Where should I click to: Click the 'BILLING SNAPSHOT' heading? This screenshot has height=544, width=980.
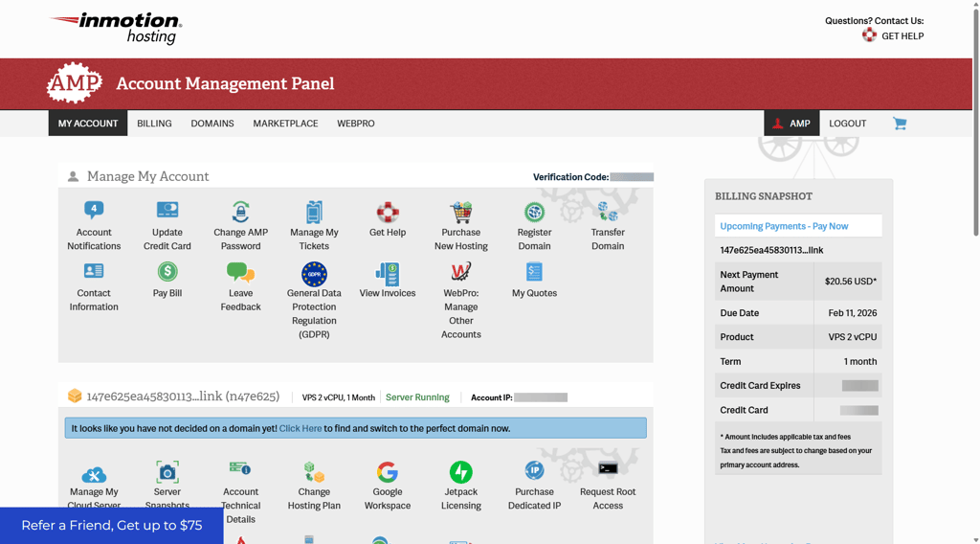[x=764, y=196]
